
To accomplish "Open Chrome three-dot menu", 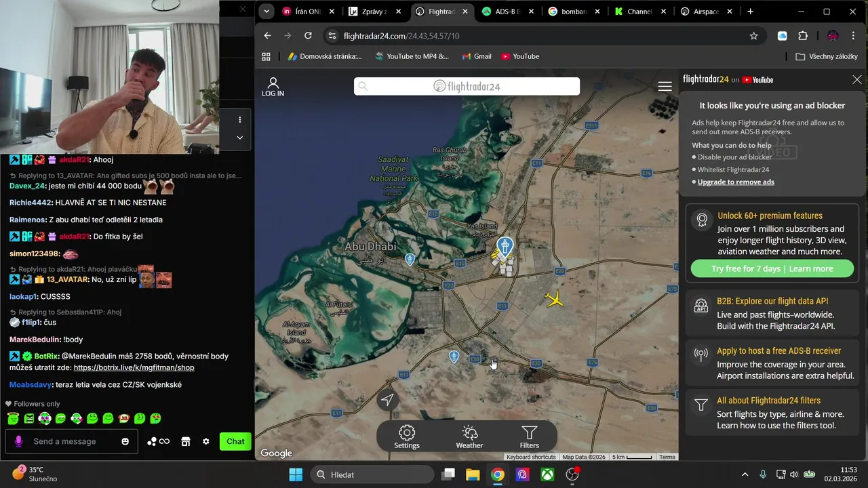I will point(853,36).
